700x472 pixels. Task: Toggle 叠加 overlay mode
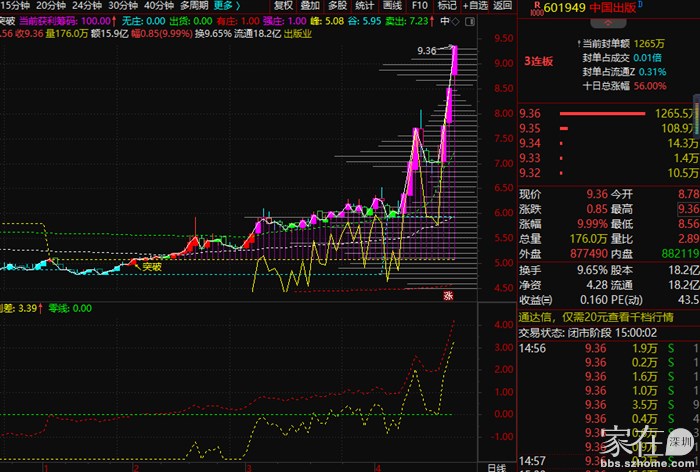point(311,5)
